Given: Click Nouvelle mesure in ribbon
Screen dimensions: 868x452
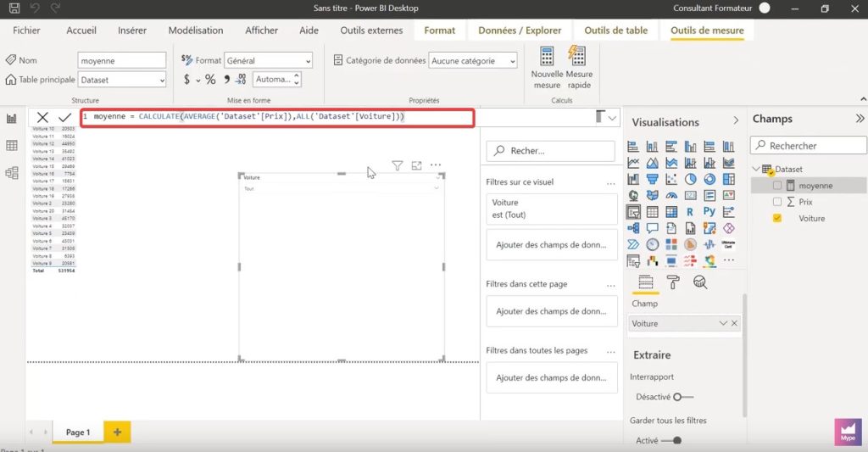Looking at the screenshot, I should 547,68.
